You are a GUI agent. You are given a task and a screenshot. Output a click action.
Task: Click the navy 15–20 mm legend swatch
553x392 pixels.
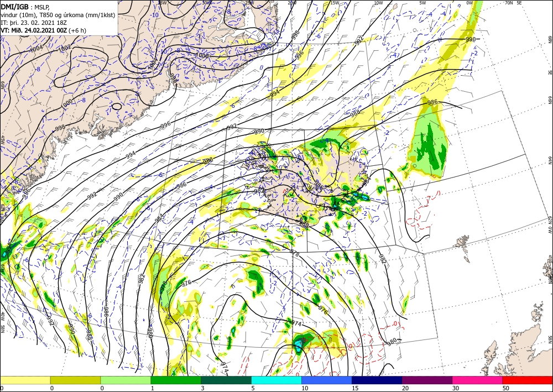tap(377, 380)
